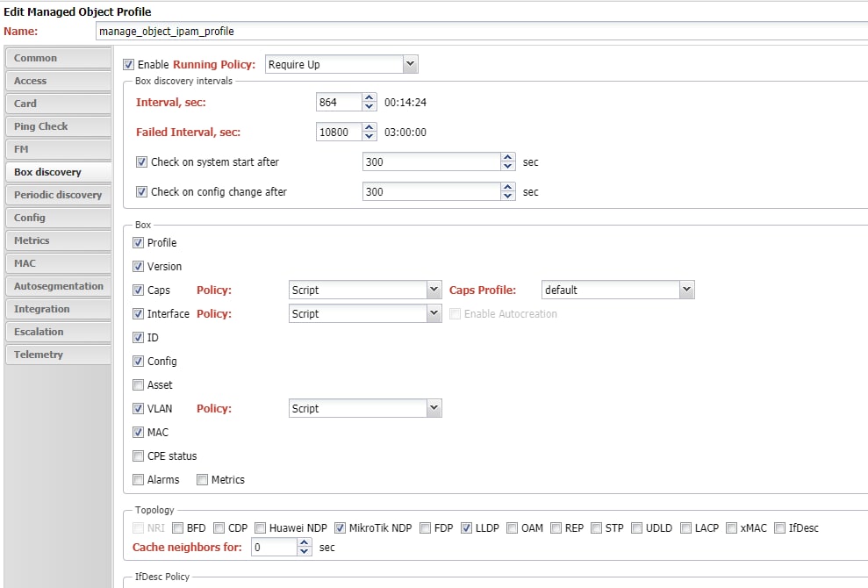868x588 pixels.
Task: Select the Autosegmentation tab
Action: [58, 286]
